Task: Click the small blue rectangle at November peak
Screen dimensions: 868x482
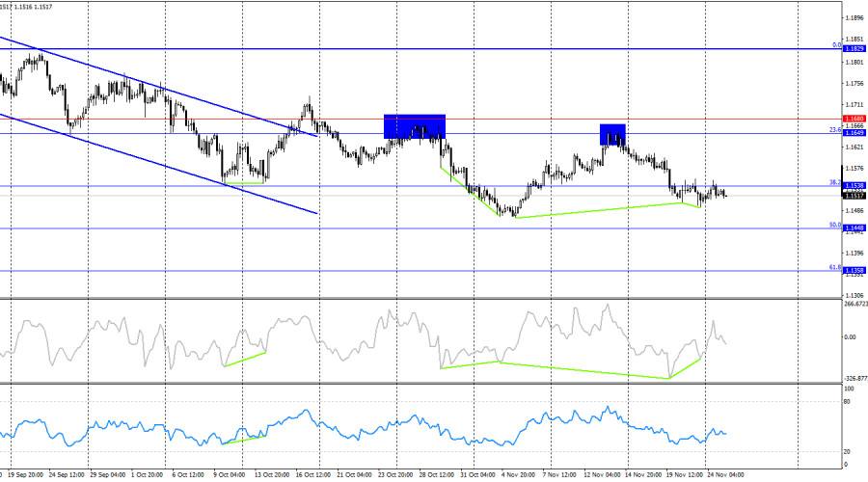Action: [x=612, y=134]
